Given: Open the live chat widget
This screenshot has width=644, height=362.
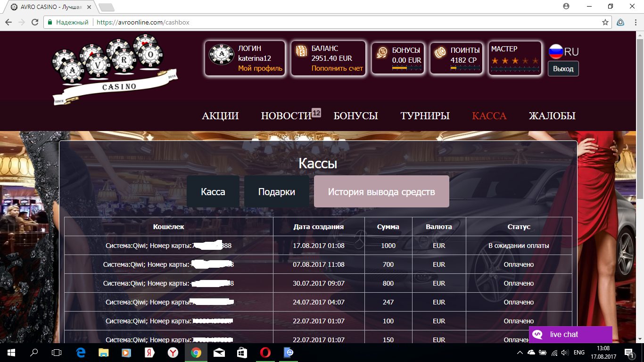Looking at the screenshot, I should pos(570,334).
